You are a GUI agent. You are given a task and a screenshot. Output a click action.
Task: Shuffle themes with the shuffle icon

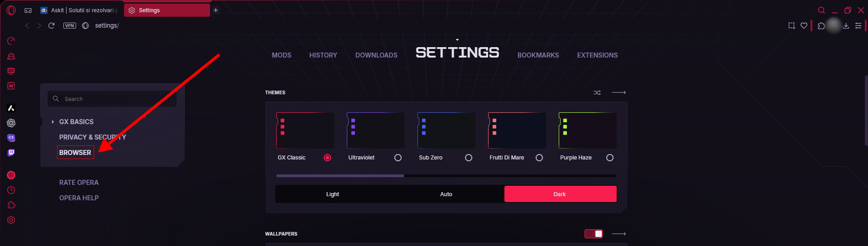(597, 92)
